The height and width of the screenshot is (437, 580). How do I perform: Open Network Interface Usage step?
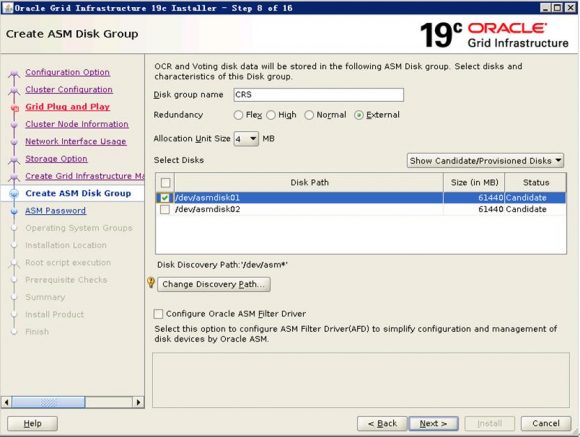point(75,141)
